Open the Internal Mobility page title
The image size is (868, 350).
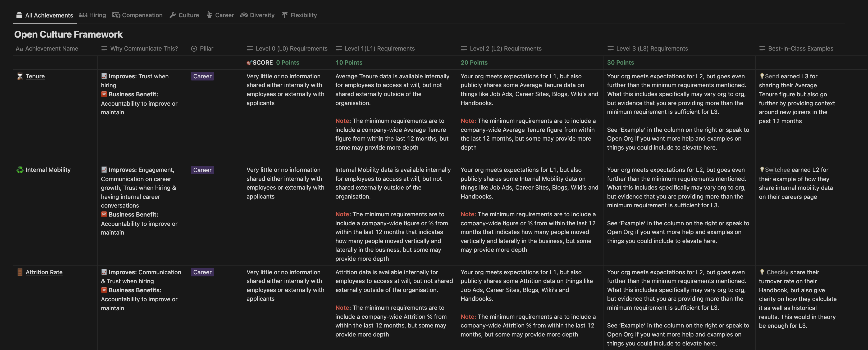coord(48,170)
